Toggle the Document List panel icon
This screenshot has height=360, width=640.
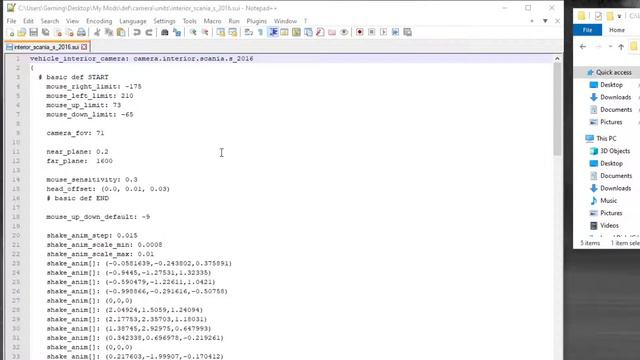click(308, 32)
